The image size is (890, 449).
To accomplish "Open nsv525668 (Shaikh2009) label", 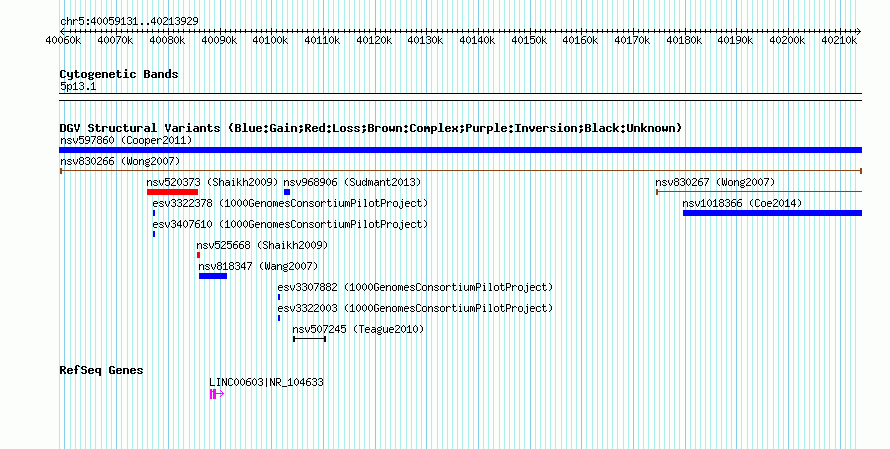I will pos(262,245).
